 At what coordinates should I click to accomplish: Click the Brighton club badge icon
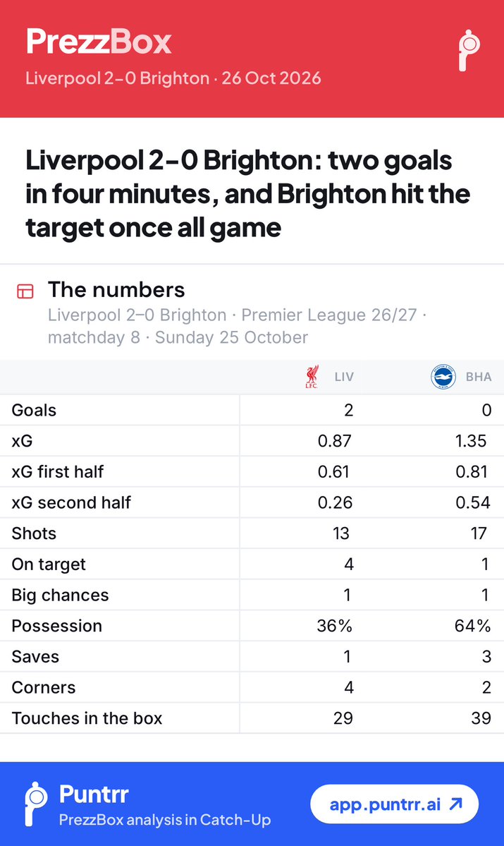(x=443, y=377)
